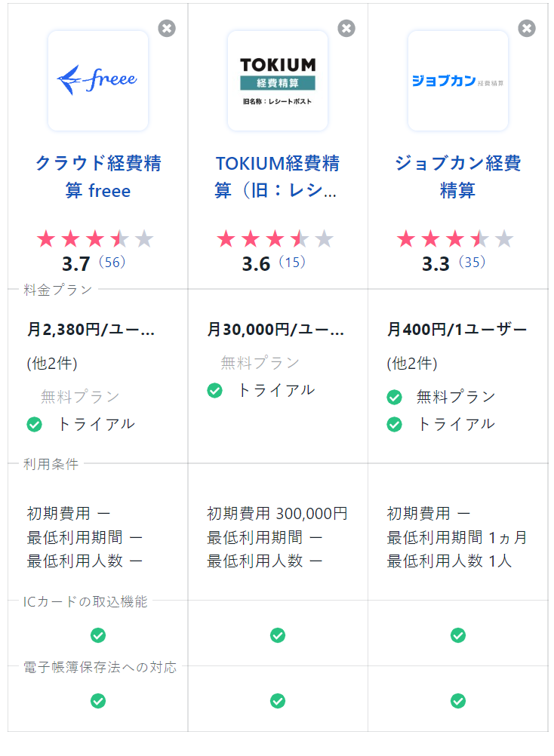Remove the freee column with its X icon

167,29
